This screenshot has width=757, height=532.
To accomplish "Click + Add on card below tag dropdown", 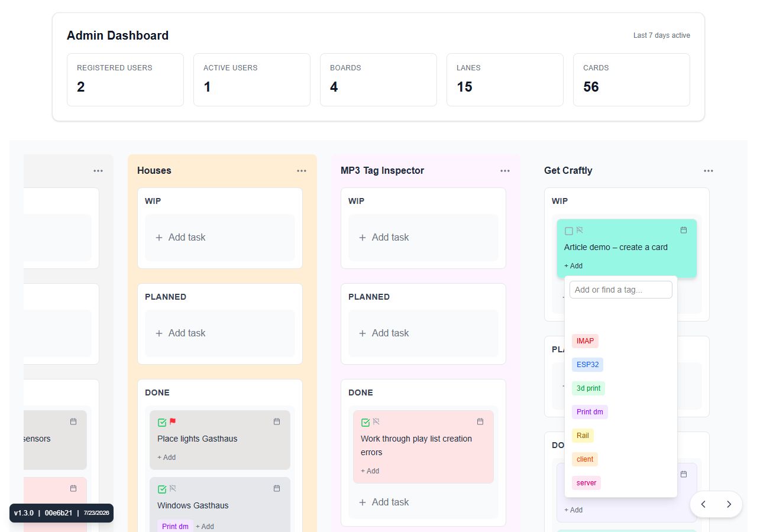I will coord(573,510).
